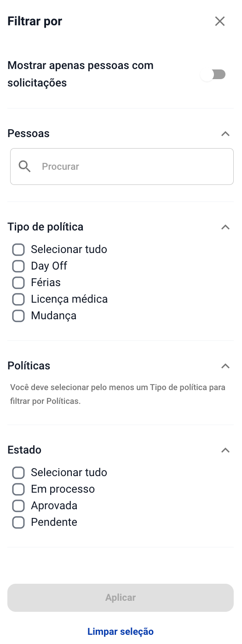The width and height of the screenshot is (242, 644).
Task: Select the Em processo status checkbox
Action: pyautogui.click(x=18, y=489)
